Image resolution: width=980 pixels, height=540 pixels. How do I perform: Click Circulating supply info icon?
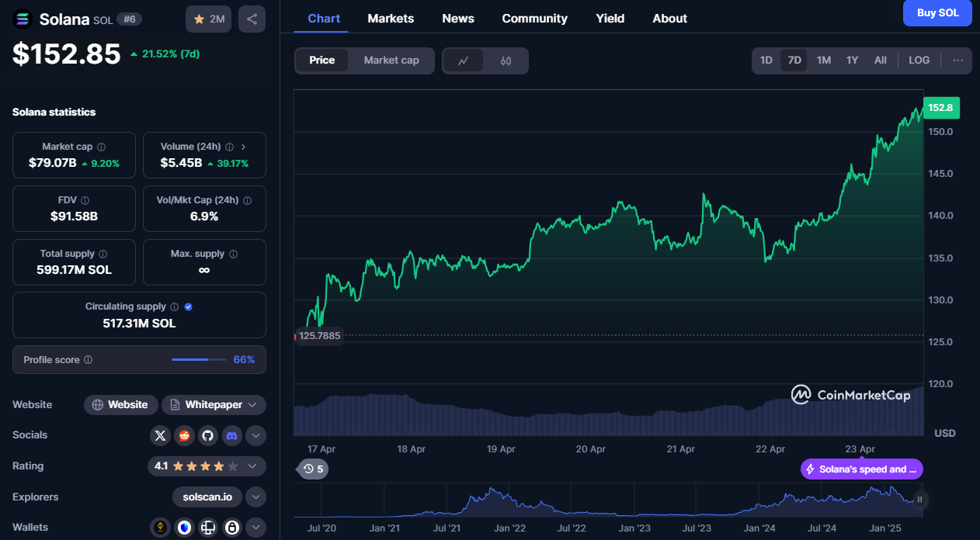tap(174, 306)
